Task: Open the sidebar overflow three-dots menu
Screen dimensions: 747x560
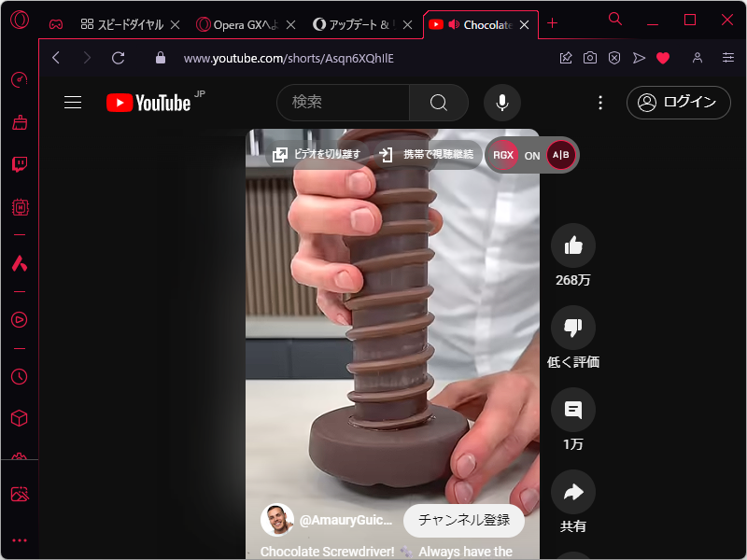Action: tap(20, 539)
